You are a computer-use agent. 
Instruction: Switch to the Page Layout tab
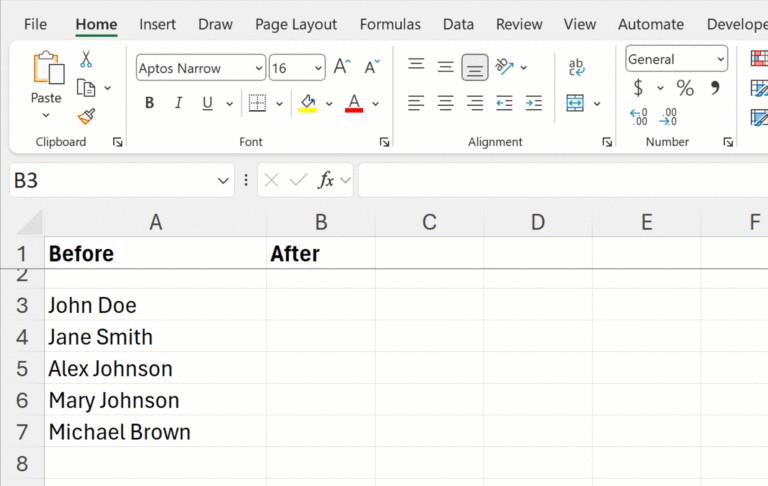coord(296,24)
